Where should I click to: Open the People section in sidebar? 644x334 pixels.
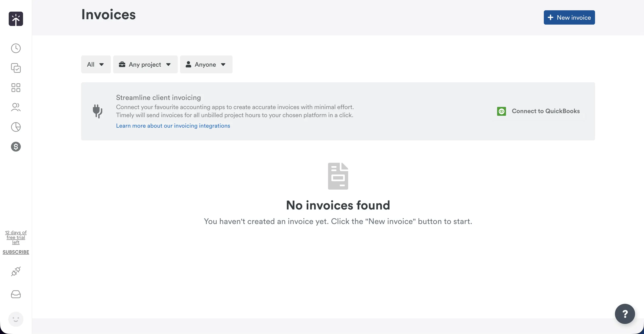pos(16,107)
